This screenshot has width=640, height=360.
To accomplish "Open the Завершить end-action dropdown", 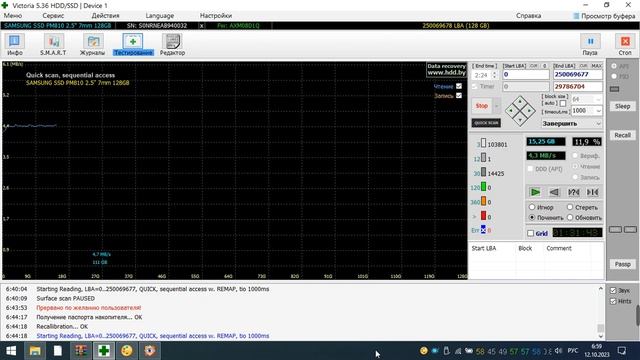I will [x=572, y=123].
